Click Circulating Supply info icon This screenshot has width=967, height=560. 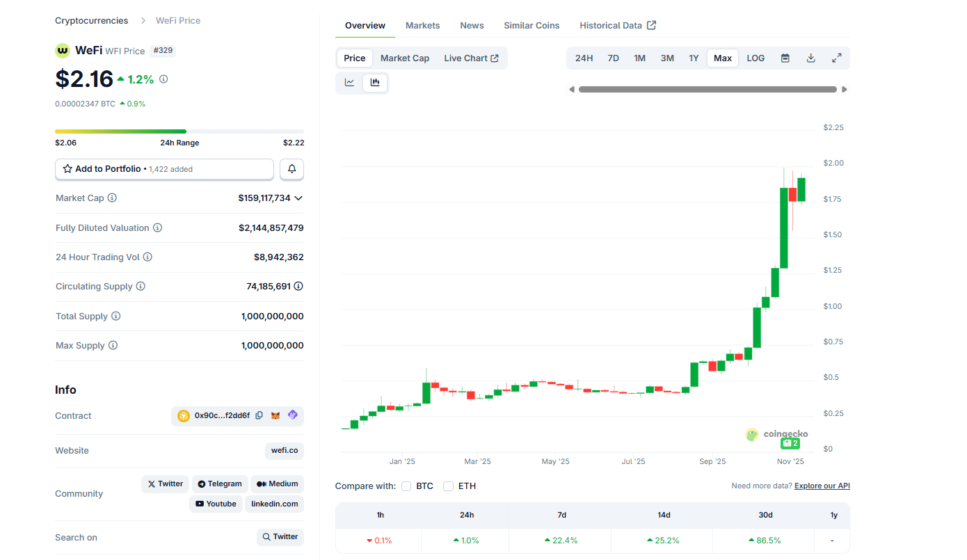[141, 287]
